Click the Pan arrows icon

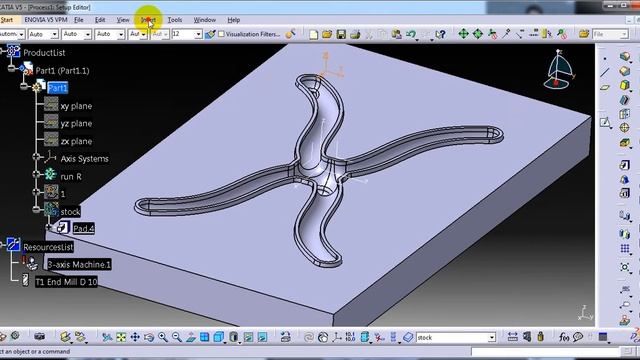(135, 337)
